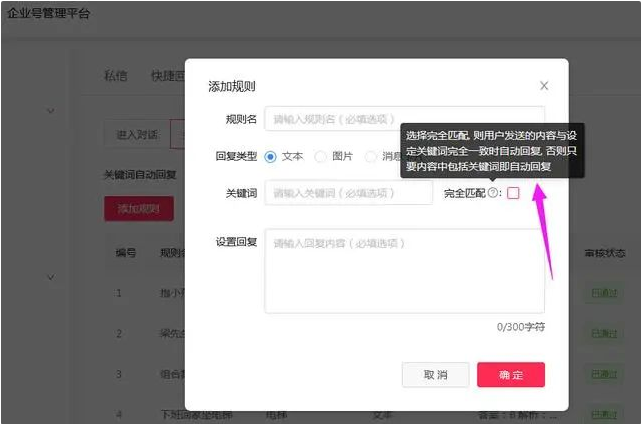This screenshot has height=424, width=641.
Task: Close the 添加规则 dialog with X
Action: tap(544, 86)
